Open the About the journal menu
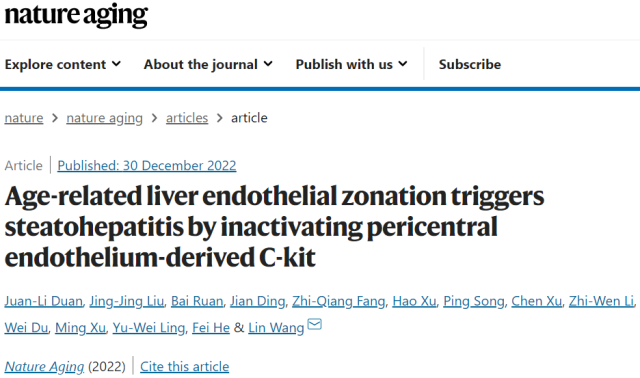 (x=208, y=64)
